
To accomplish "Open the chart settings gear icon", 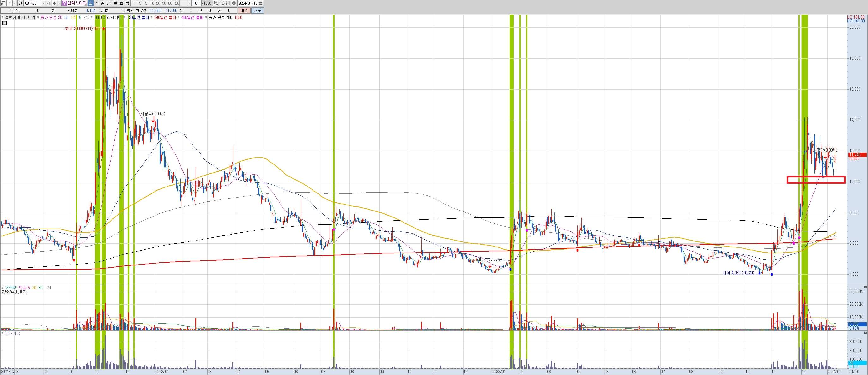I will point(234,3).
